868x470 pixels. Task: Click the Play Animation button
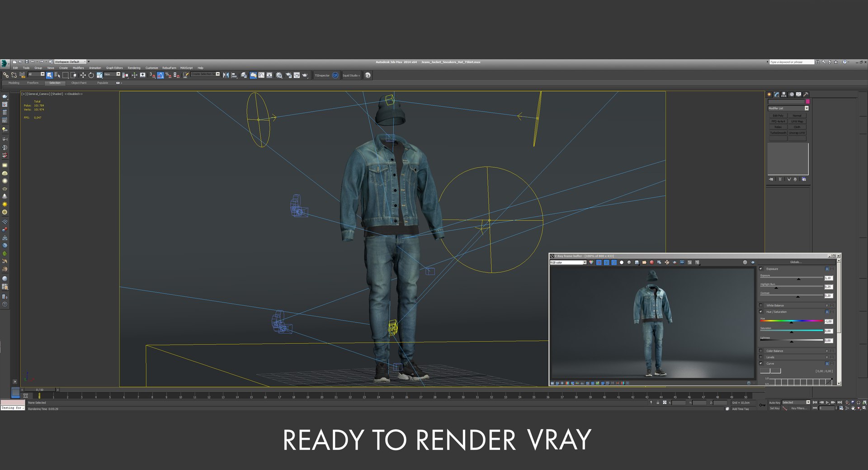[x=827, y=402]
